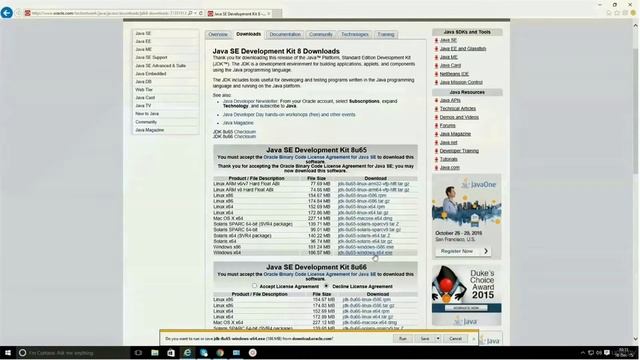Screen dimensions: 640x360
Task: Switch to the Overview tab
Action: (218, 34)
